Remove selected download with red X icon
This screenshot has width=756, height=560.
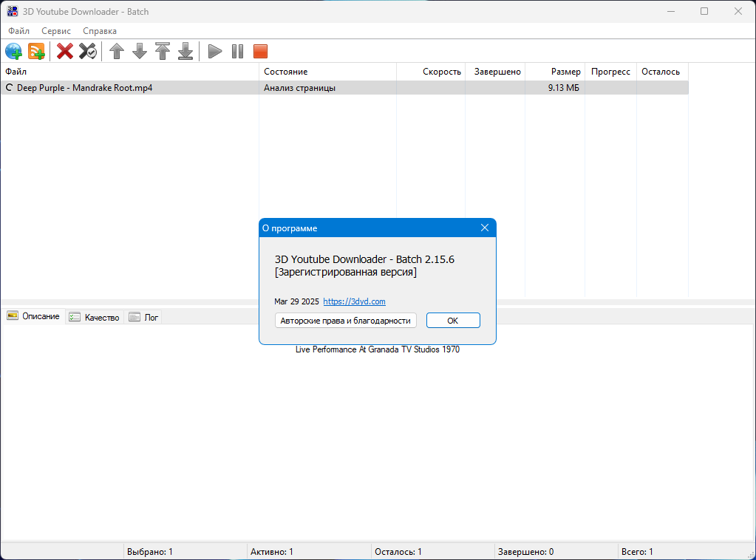(x=65, y=51)
